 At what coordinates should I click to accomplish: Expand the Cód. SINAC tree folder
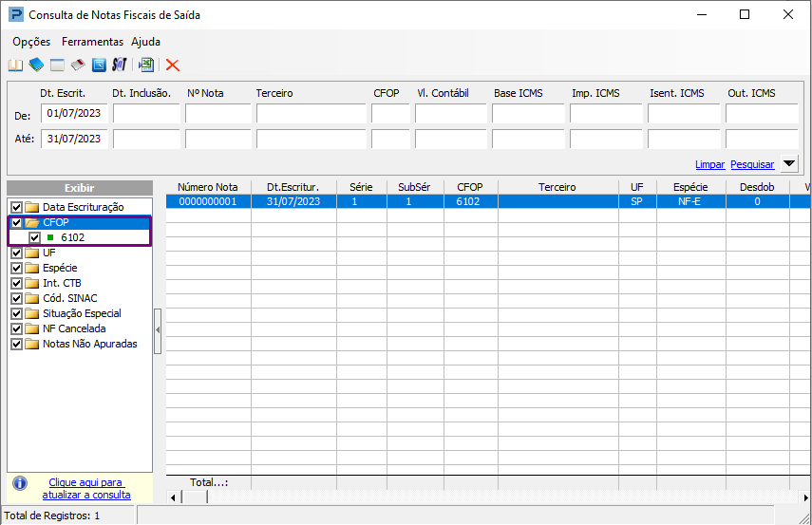(32, 299)
